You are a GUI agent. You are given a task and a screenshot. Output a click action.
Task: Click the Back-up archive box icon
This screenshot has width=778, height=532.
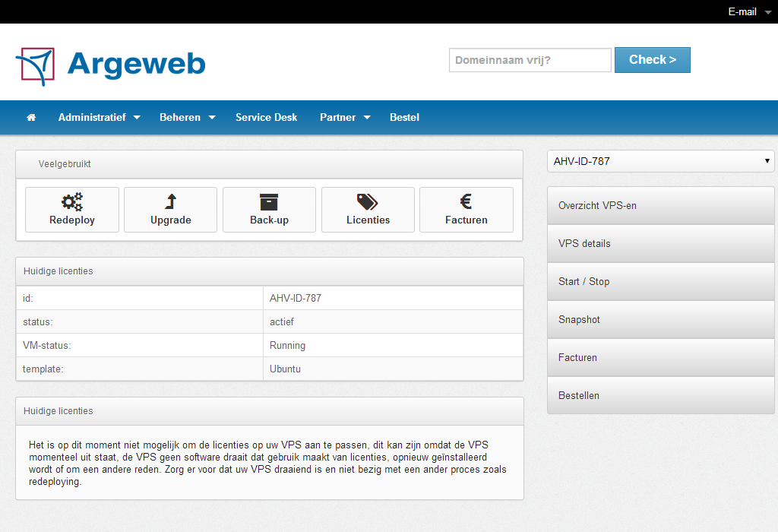click(269, 201)
